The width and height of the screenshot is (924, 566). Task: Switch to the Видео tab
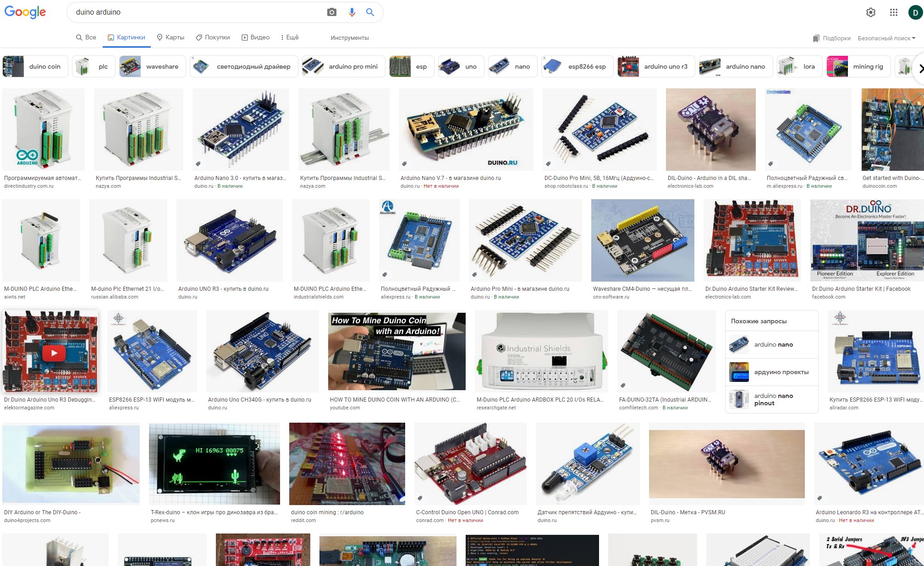point(256,38)
